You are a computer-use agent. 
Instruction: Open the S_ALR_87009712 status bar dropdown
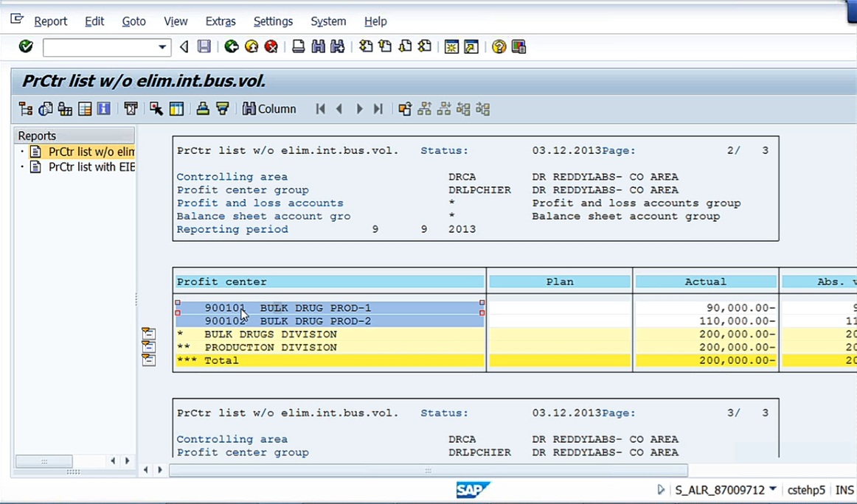pyautogui.click(x=773, y=489)
